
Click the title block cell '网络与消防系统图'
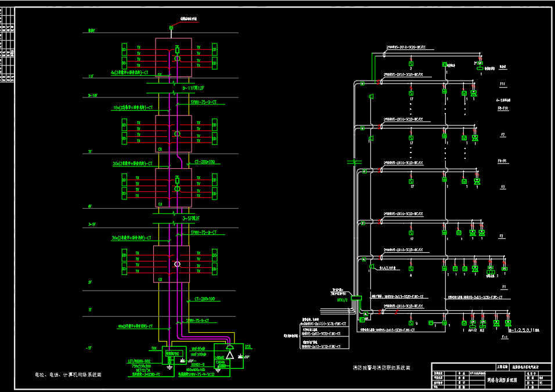click(x=502, y=380)
